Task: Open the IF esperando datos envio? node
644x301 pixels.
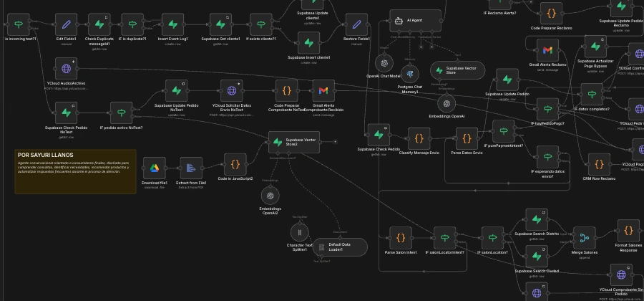Action: coord(547,157)
